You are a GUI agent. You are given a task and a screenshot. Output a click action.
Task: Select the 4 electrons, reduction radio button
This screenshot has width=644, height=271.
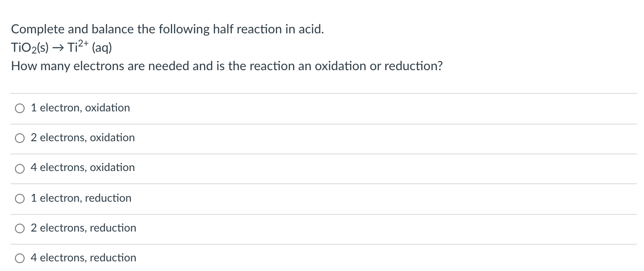pyautogui.click(x=20, y=258)
